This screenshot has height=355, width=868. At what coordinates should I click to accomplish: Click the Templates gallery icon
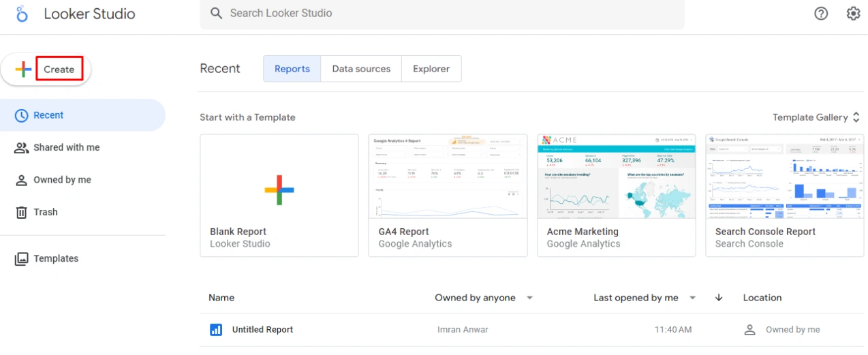pyautogui.click(x=22, y=259)
